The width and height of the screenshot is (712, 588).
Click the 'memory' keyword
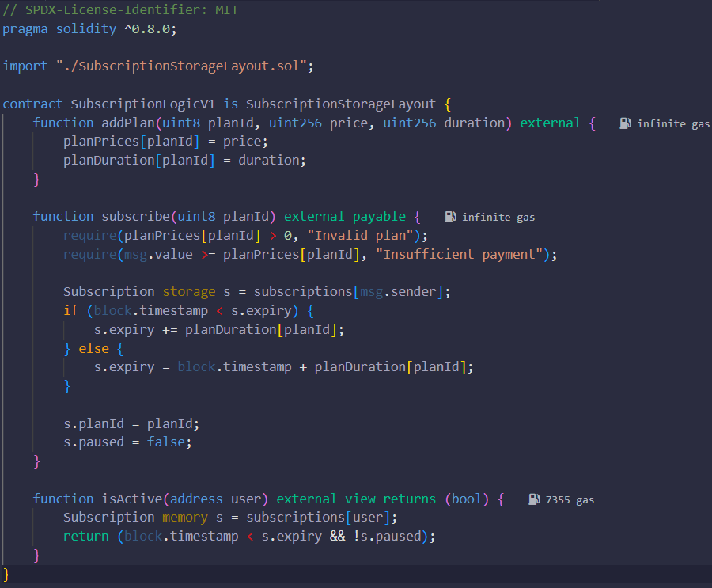pyautogui.click(x=185, y=518)
